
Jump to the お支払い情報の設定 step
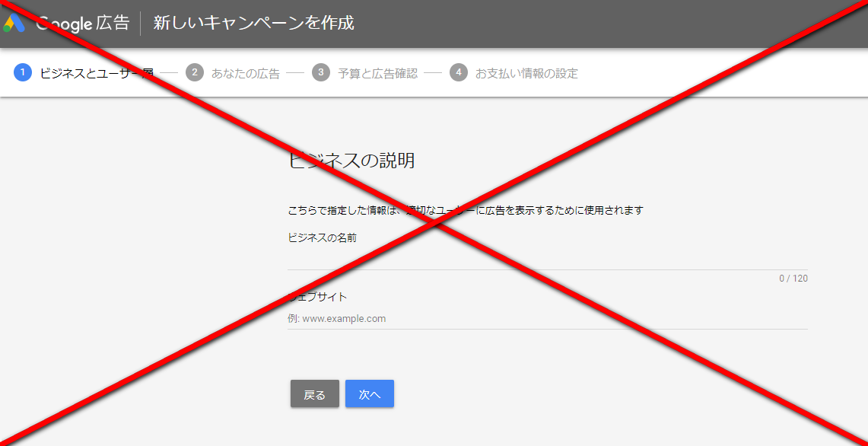click(526, 74)
